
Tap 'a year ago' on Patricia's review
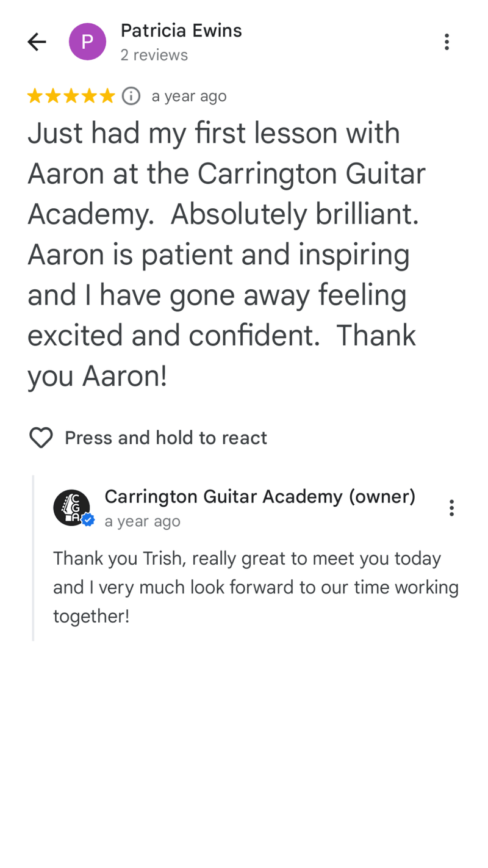pyautogui.click(x=189, y=96)
